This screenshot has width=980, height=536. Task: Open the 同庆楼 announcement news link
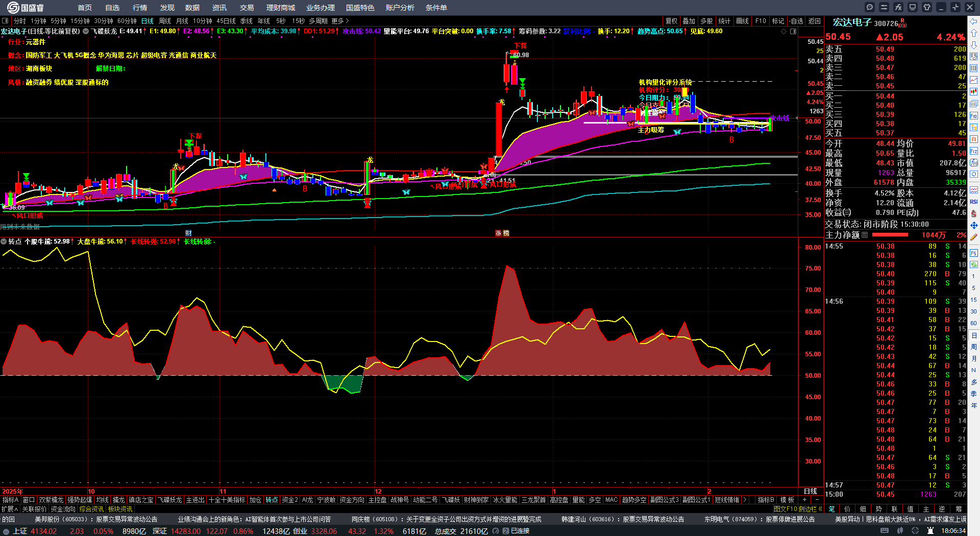click(446, 519)
